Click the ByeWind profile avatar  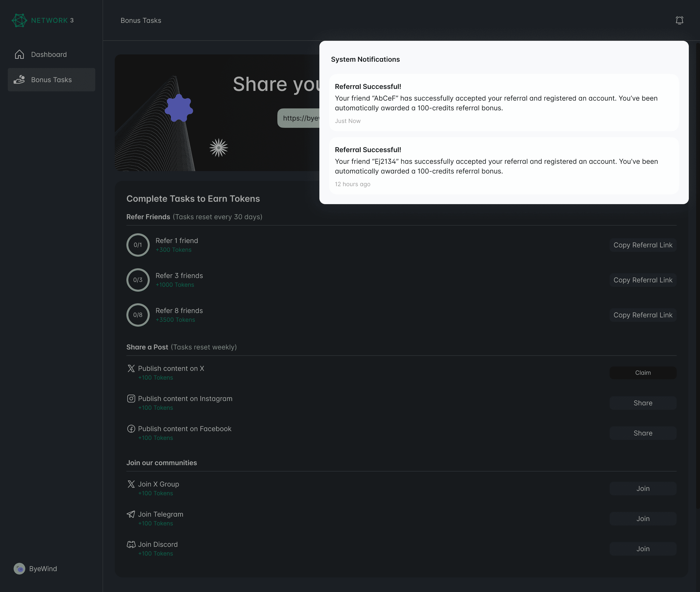(x=19, y=569)
